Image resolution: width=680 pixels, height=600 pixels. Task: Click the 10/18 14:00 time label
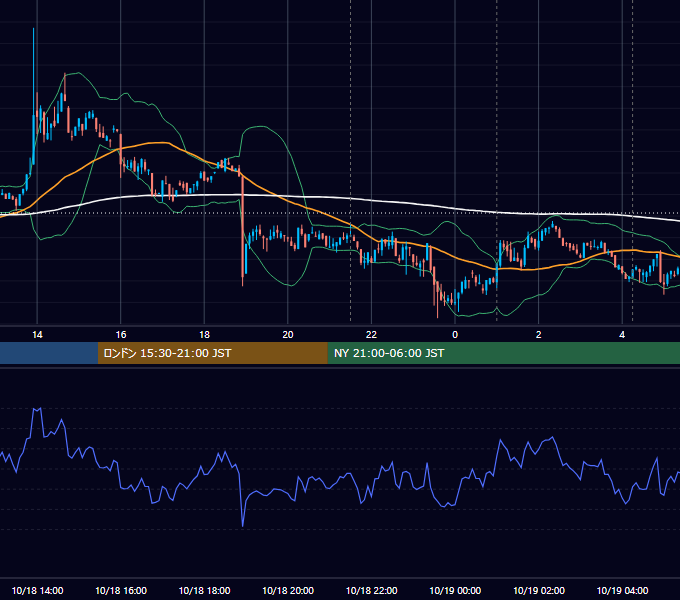point(37,590)
